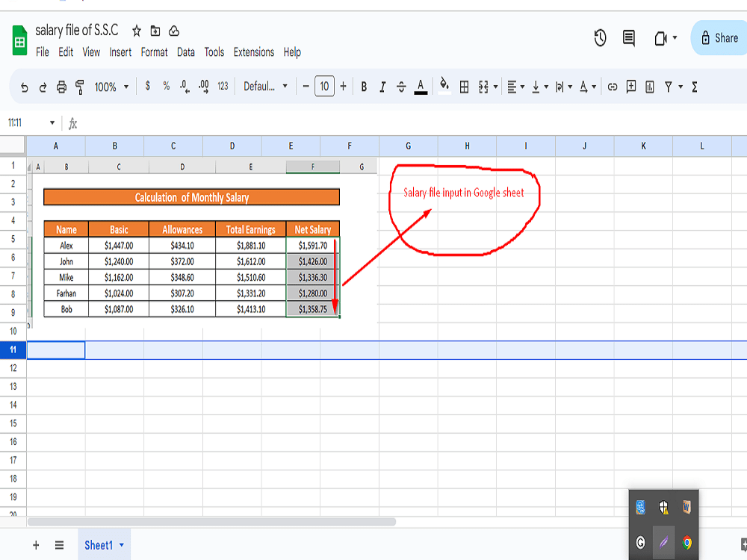Open the Extensions menu
747x560 pixels.
(254, 52)
